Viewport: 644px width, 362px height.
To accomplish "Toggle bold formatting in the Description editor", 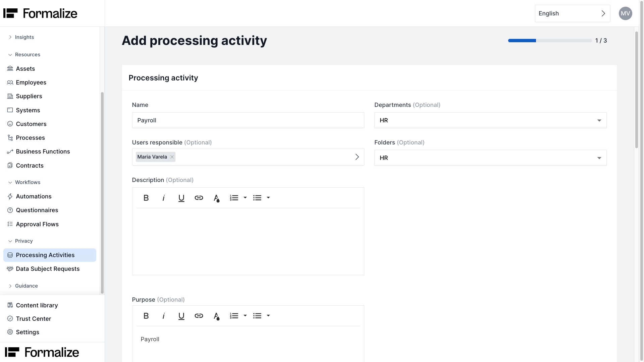I will pyautogui.click(x=146, y=197).
